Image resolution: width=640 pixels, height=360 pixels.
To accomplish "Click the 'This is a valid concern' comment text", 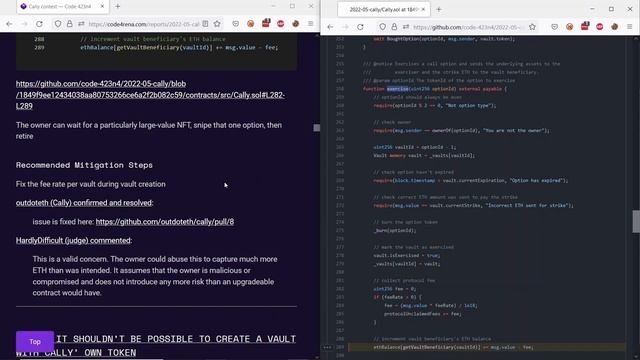I will (x=155, y=276).
